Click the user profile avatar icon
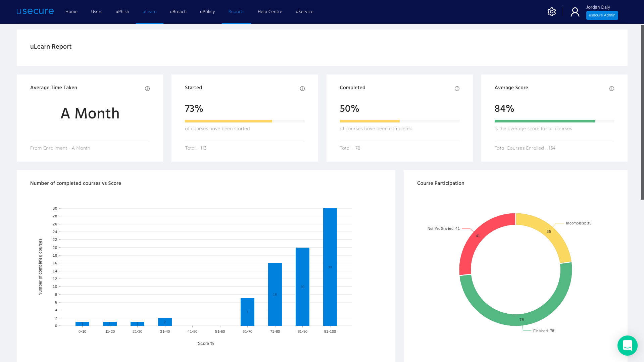 click(x=575, y=11)
